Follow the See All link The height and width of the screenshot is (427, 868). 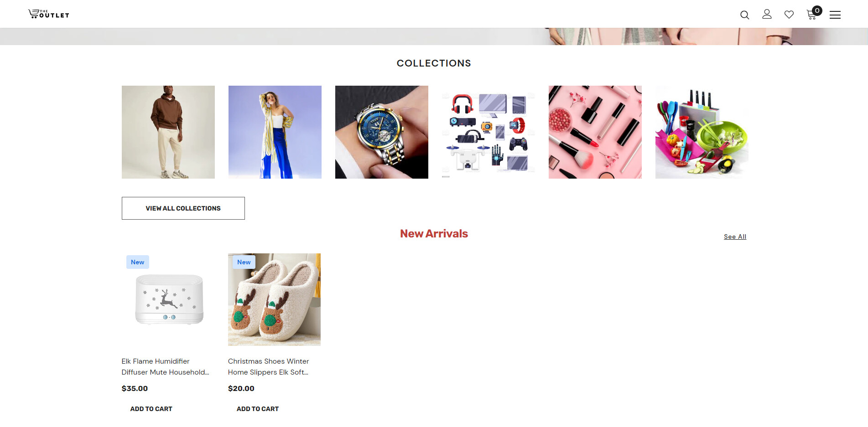click(x=735, y=237)
